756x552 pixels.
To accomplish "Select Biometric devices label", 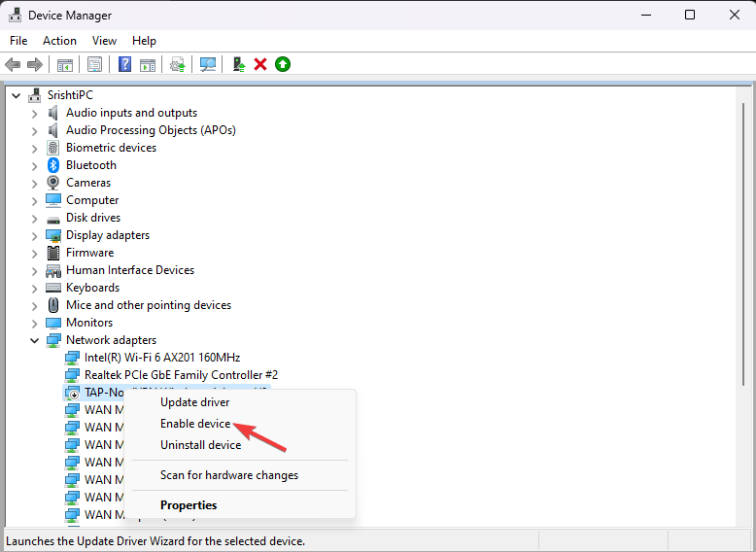I will click(x=111, y=148).
